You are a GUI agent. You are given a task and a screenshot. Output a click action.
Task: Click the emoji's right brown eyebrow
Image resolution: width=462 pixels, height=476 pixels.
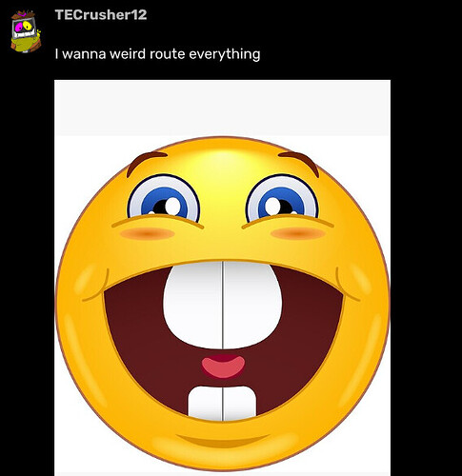tap(299, 163)
